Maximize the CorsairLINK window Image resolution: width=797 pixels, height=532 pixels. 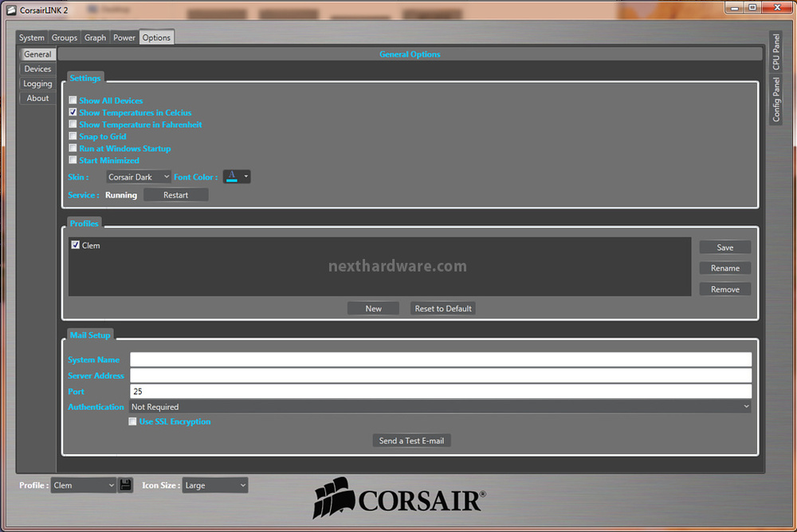[x=752, y=8]
